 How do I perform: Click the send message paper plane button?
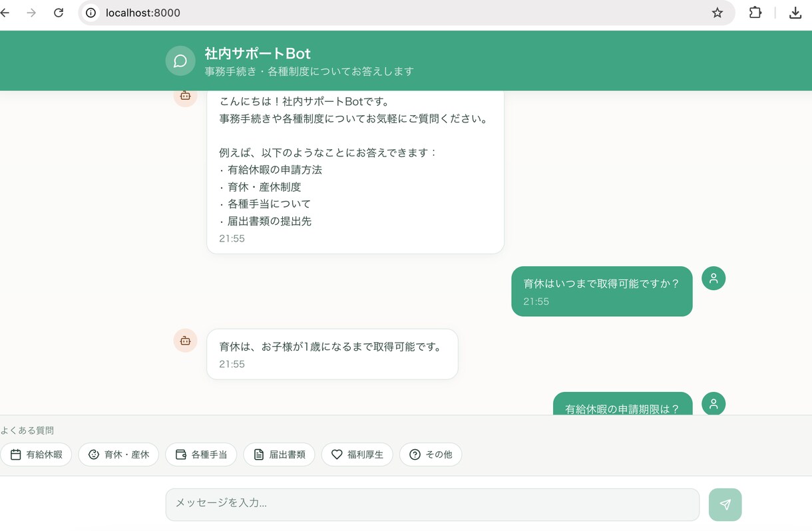pos(725,504)
